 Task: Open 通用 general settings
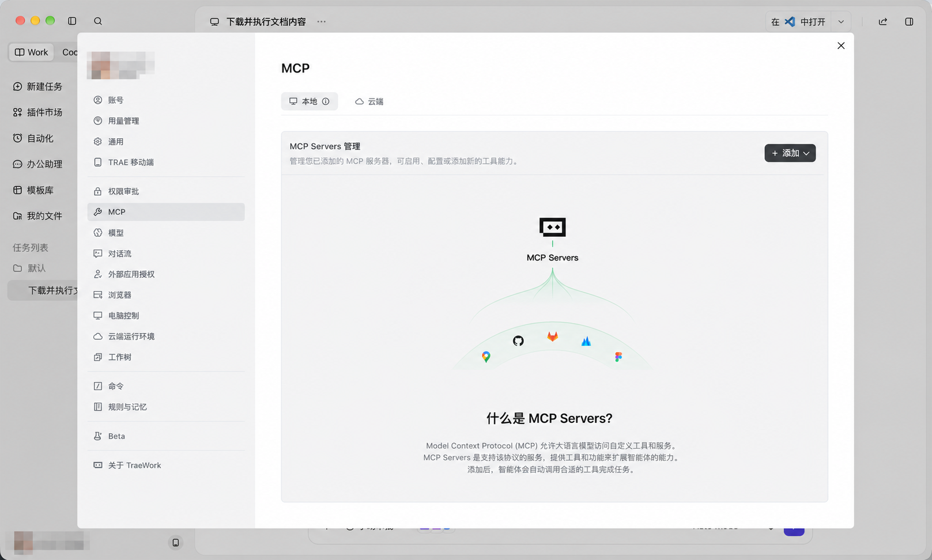(166, 142)
